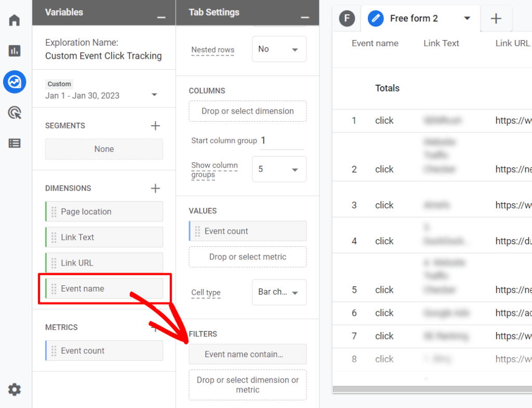Screen dimensions: 532x408
Task: Add a segment with the Segments plus sign
Action: (155, 125)
